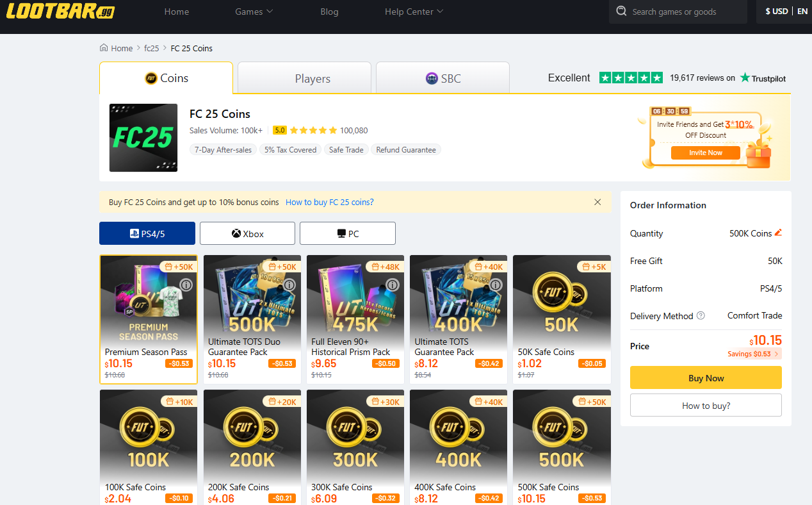Image resolution: width=812 pixels, height=505 pixels.
Task: Click info icon on Ultimate TOTS Guarantee card
Action: click(x=496, y=285)
